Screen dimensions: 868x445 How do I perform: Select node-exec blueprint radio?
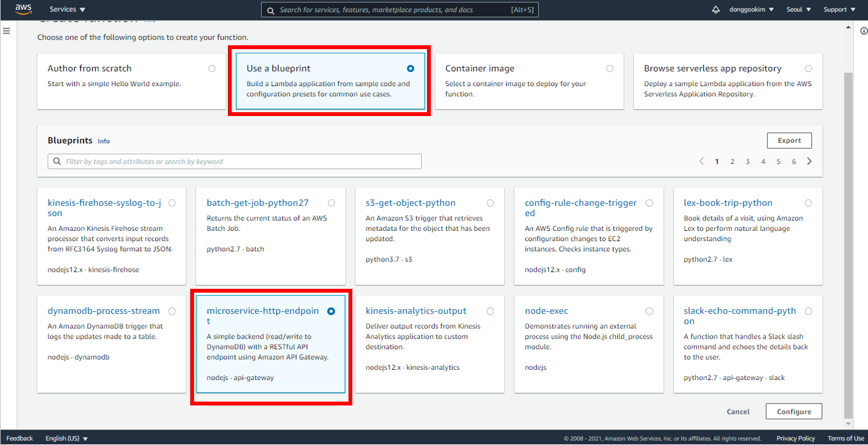tap(649, 311)
